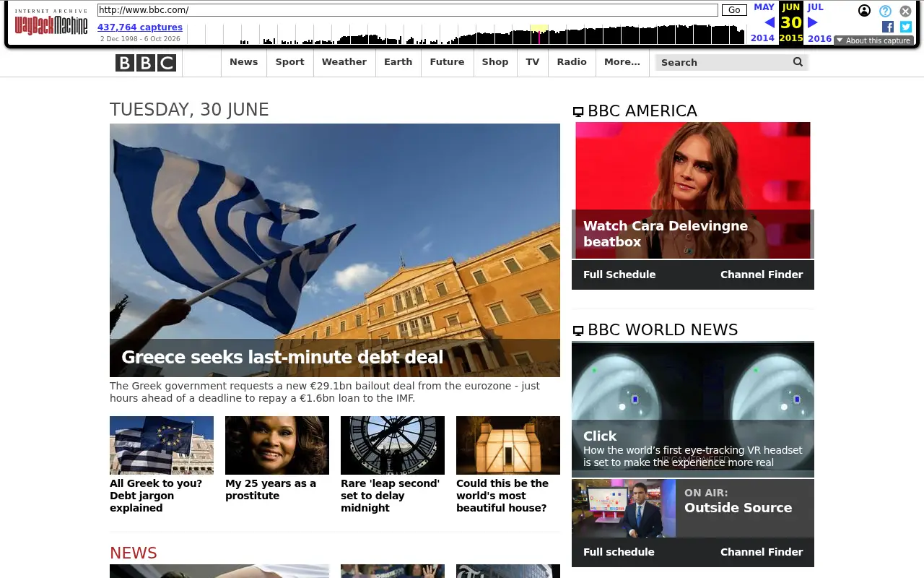
Task: Click the highlighted marker on the capture timeline
Action: pyautogui.click(x=539, y=35)
